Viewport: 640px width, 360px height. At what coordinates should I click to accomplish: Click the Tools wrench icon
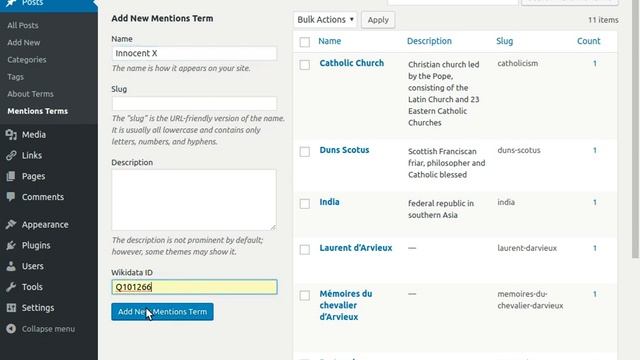coord(11,287)
